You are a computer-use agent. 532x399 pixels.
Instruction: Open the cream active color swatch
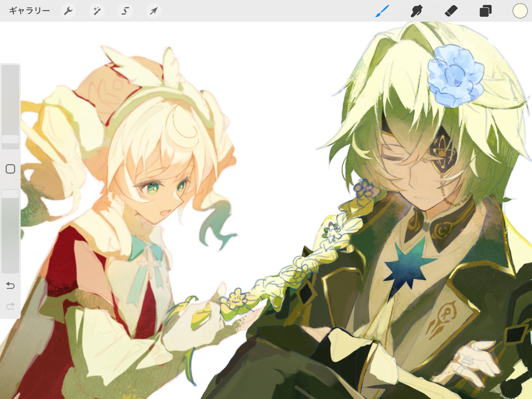point(520,11)
